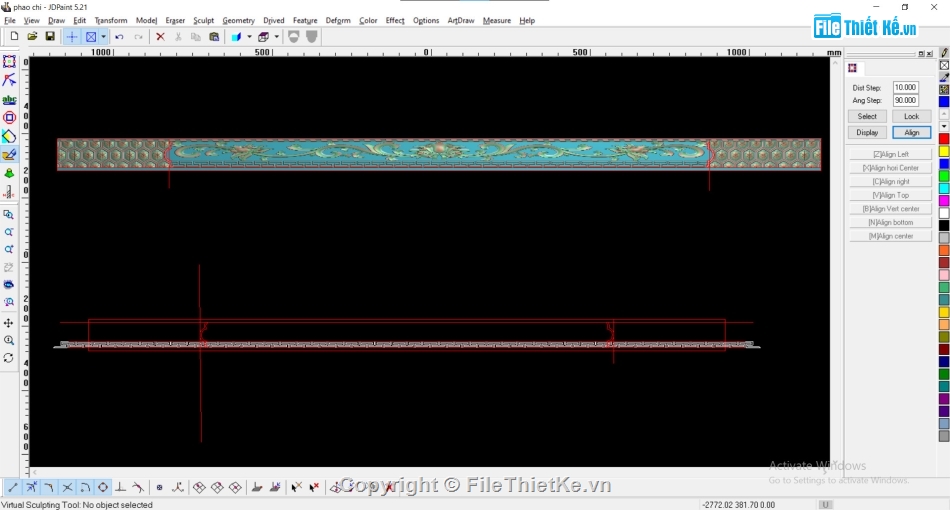The image size is (950, 510).
Task: Toggle endpoint snap in the bottom toolbar
Action: 12,487
